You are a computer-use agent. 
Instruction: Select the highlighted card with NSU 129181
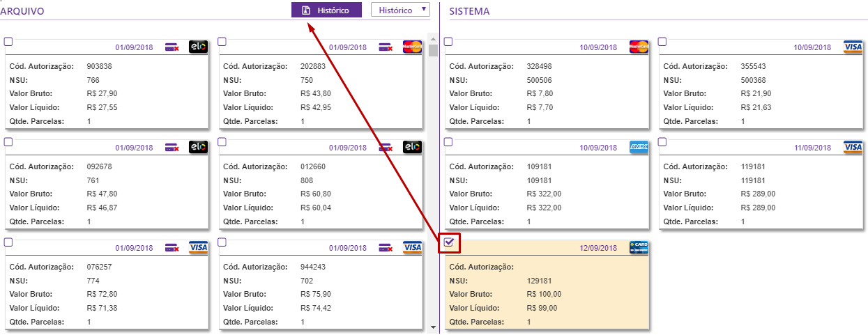[x=547, y=286]
